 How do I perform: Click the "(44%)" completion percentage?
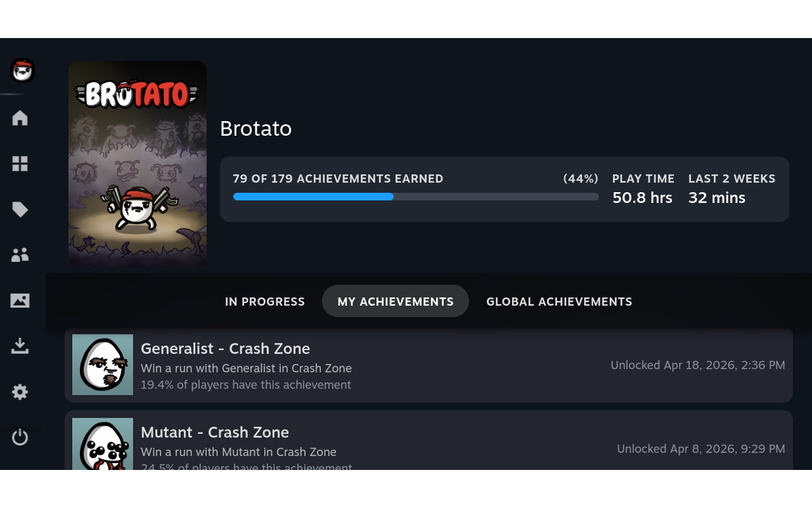coord(581,179)
